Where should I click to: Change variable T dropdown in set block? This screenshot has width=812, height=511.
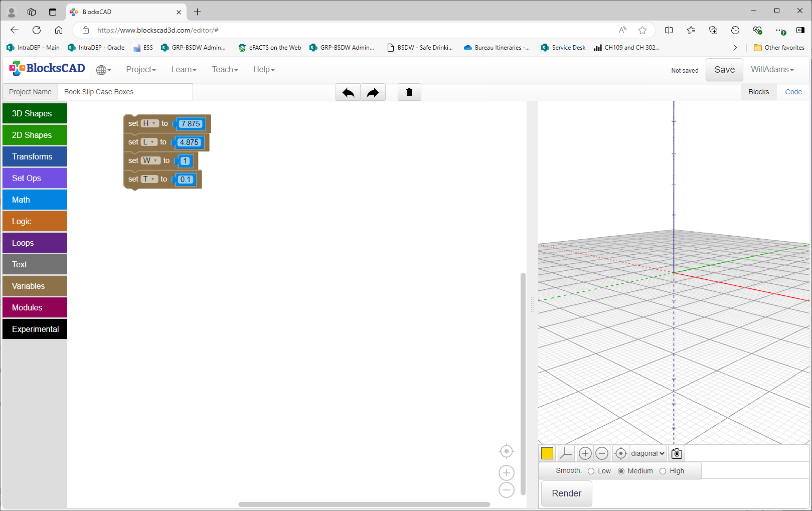149,179
